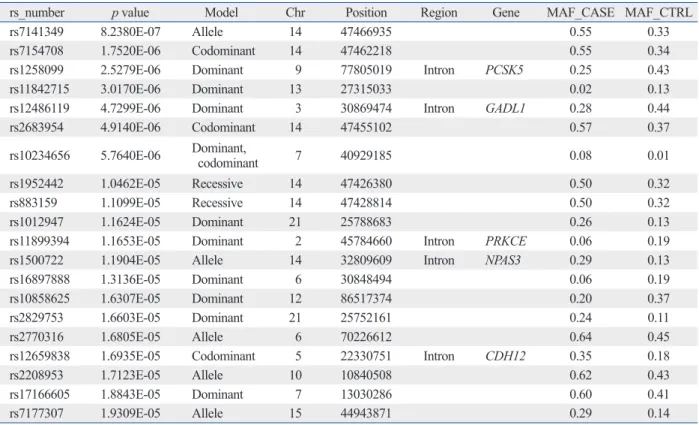Select the rs1258099 cell
The width and height of the screenshot is (699, 425).
[37, 70]
